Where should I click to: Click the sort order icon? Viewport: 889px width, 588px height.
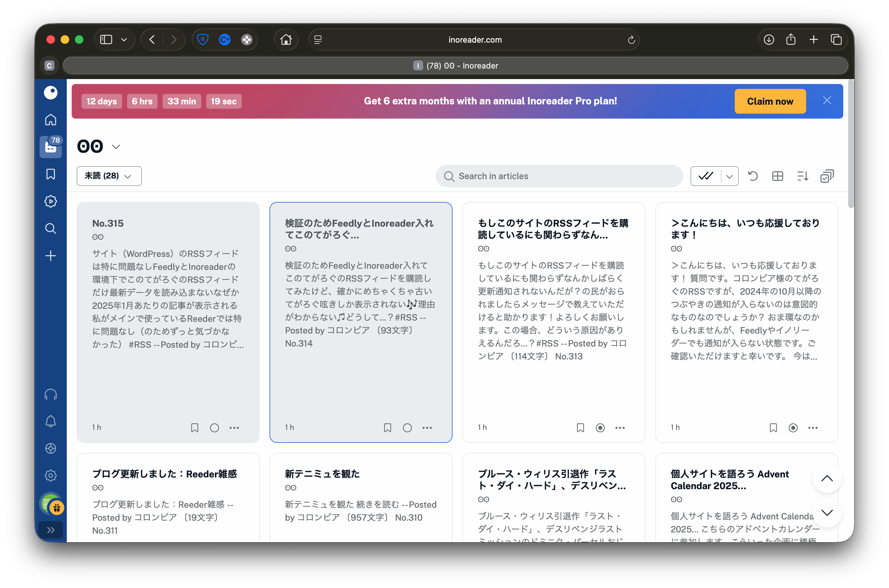click(802, 176)
